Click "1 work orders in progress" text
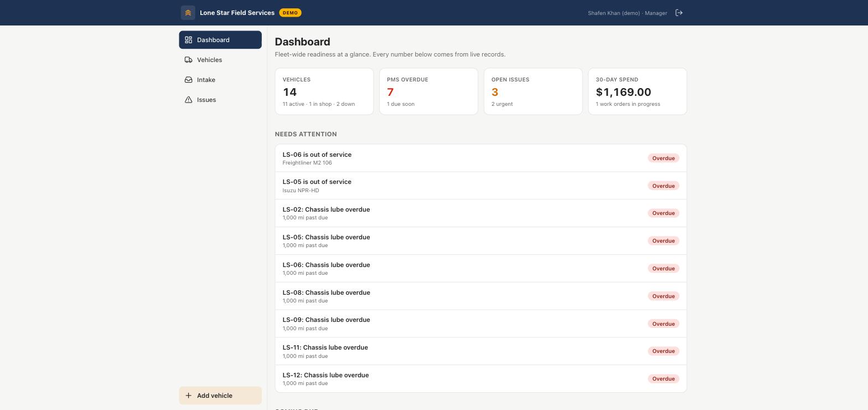The image size is (868, 410). [628, 104]
